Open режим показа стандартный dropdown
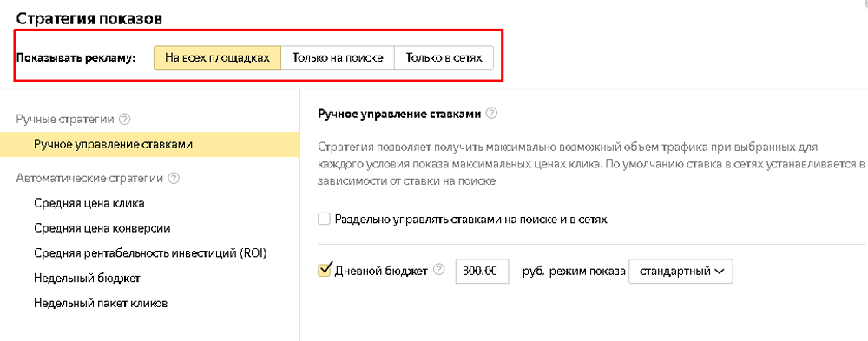This screenshot has width=868, height=341. pyautogui.click(x=681, y=272)
